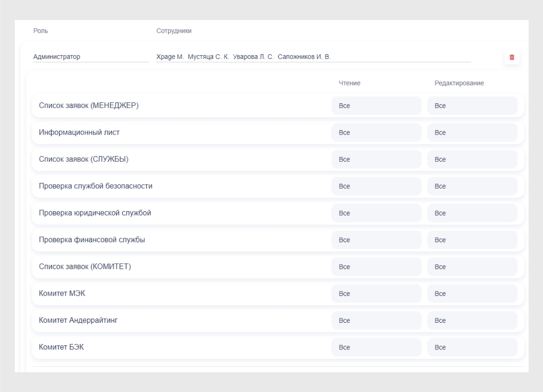
Task: Click employee name Уварова Л. С.
Action: (x=253, y=56)
